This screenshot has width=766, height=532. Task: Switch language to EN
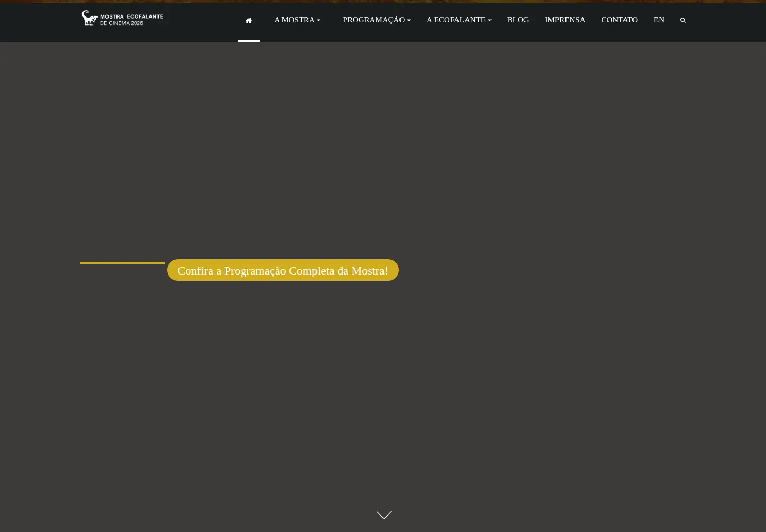click(659, 20)
